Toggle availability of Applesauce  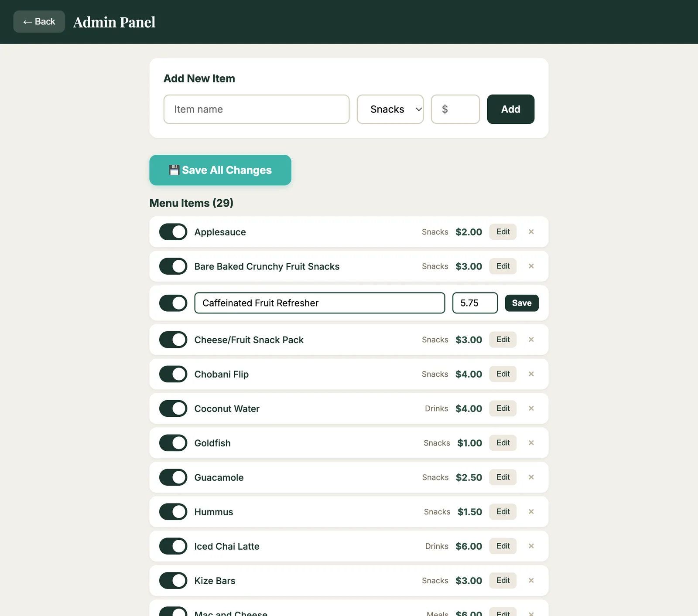coord(173,232)
